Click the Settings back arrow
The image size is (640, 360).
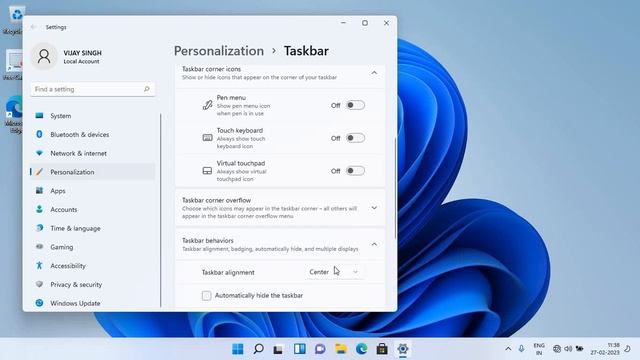point(33,27)
